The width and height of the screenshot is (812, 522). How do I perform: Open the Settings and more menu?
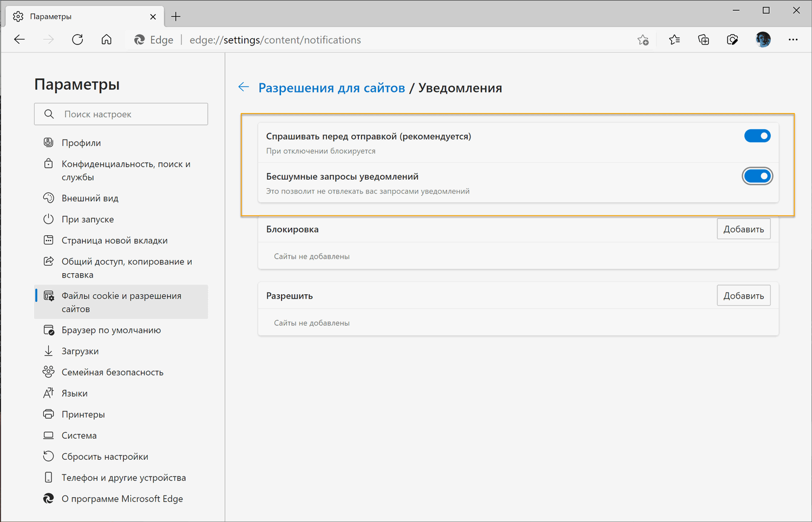(793, 39)
